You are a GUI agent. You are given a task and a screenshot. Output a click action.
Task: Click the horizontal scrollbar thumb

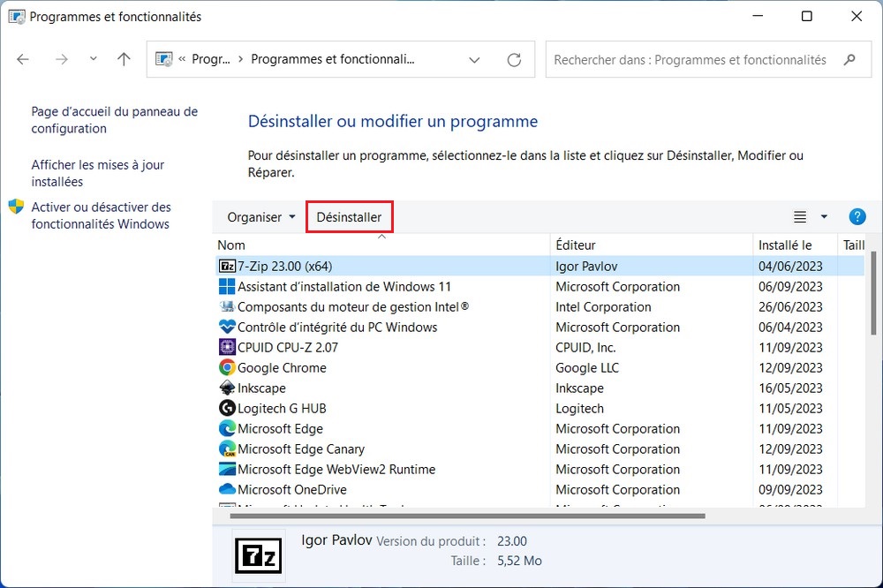point(467,516)
